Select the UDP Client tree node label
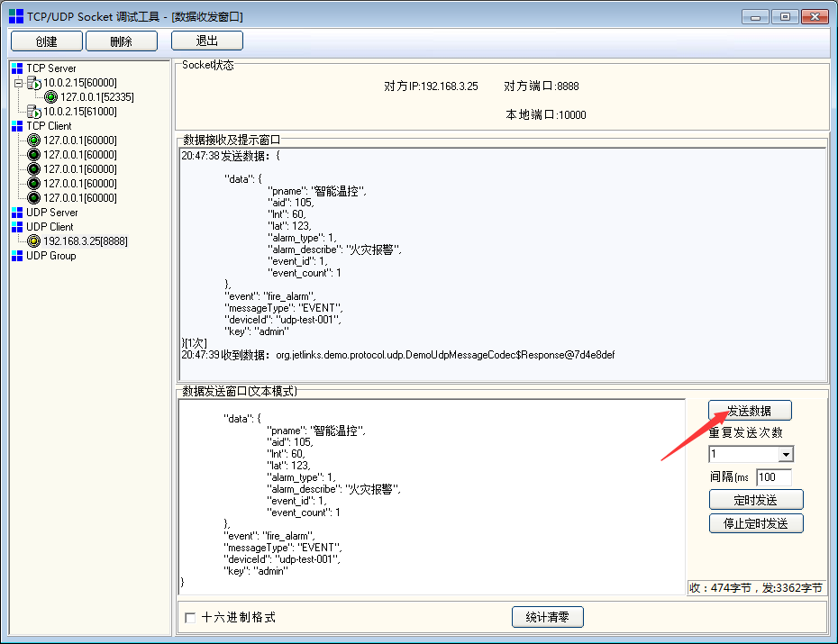 pos(50,227)
